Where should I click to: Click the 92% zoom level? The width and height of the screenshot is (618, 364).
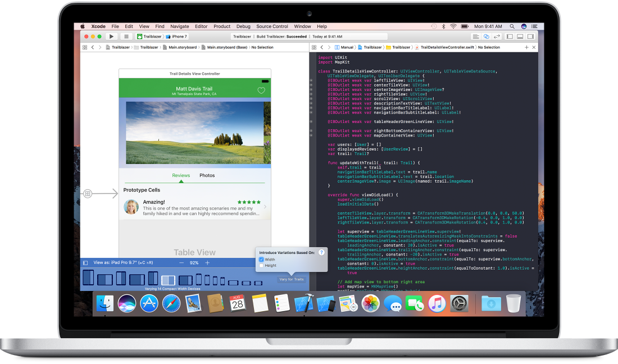tap(194, 263)
